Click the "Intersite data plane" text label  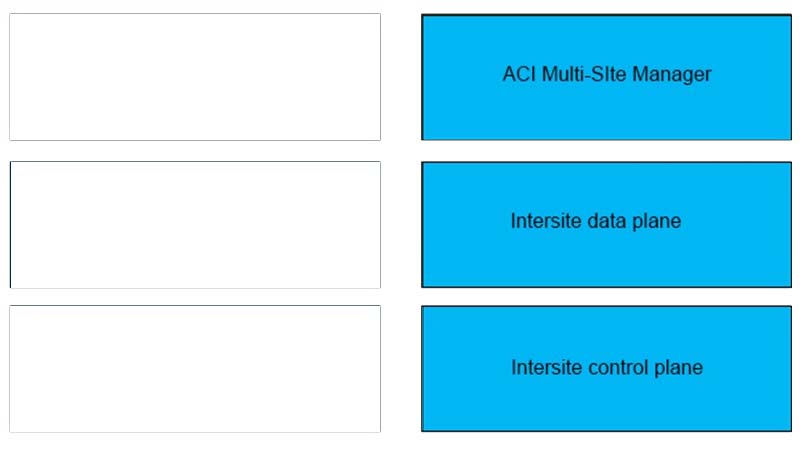pos(596,221)
